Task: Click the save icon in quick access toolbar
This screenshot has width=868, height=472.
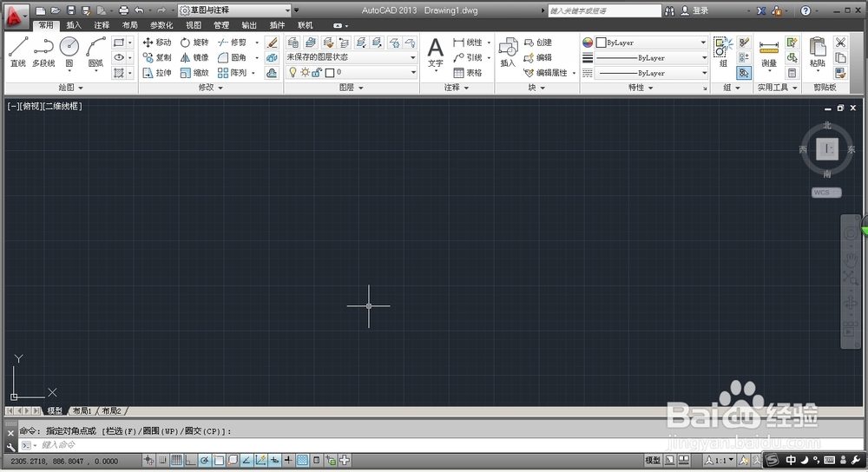Action: point(71,10)
